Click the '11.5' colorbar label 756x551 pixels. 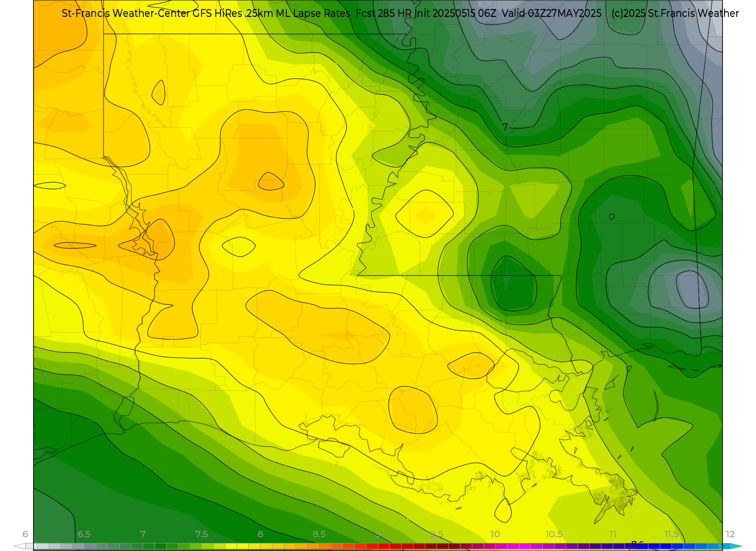(x=671, y=534)
